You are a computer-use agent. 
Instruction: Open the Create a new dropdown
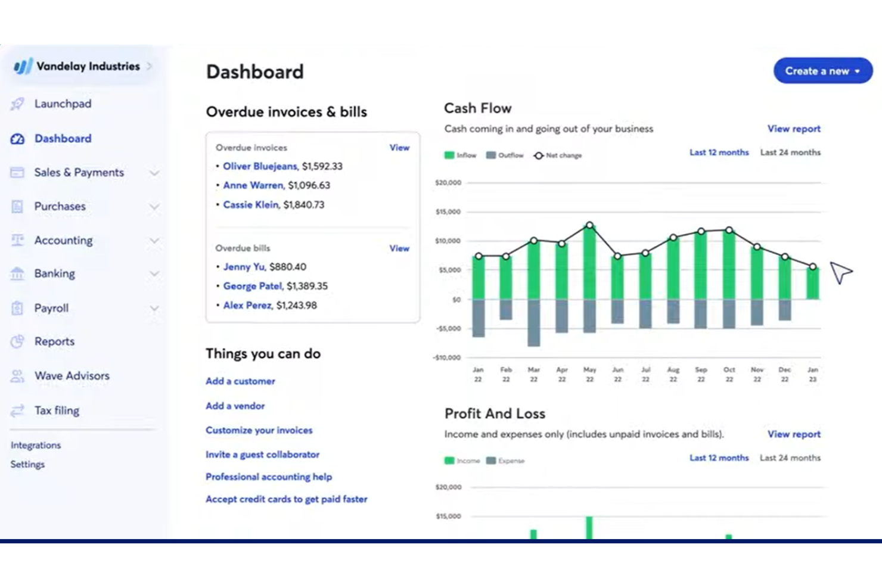[x=822, y=71]
